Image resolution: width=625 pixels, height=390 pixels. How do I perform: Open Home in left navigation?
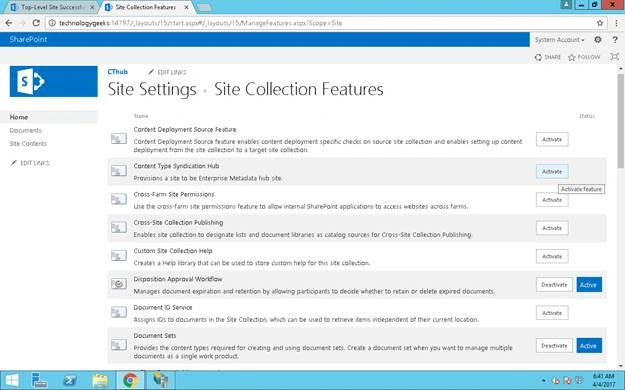coord(19,117)
